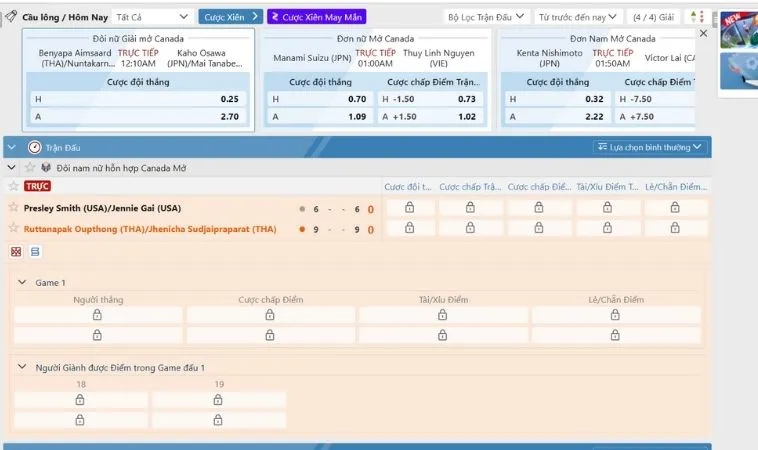Open the Cược Xiên May Mắn tab
This screenshot has width=758, height=450.
[x=316, y=17]
